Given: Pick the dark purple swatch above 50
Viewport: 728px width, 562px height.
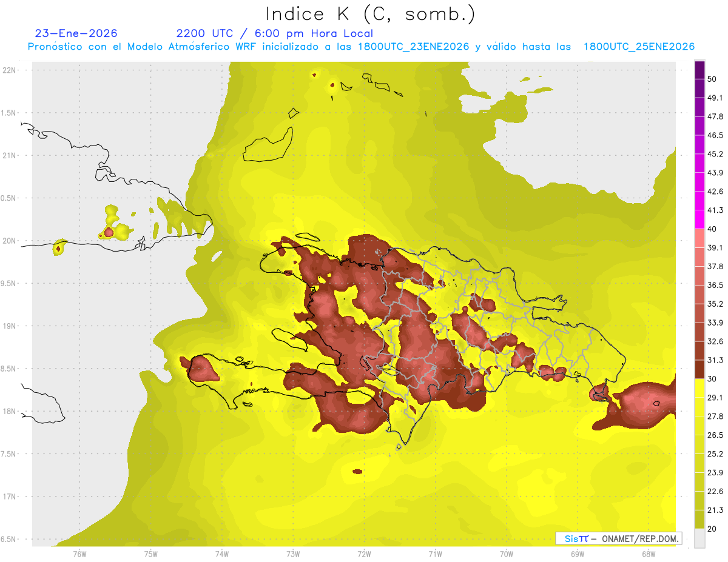Looking at the screenshot, I should 699,70.
